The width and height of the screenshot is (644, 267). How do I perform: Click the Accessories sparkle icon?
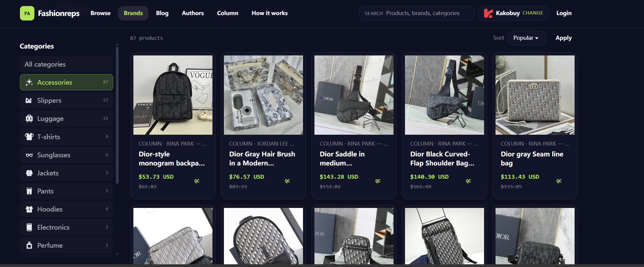tap(29, 82)
